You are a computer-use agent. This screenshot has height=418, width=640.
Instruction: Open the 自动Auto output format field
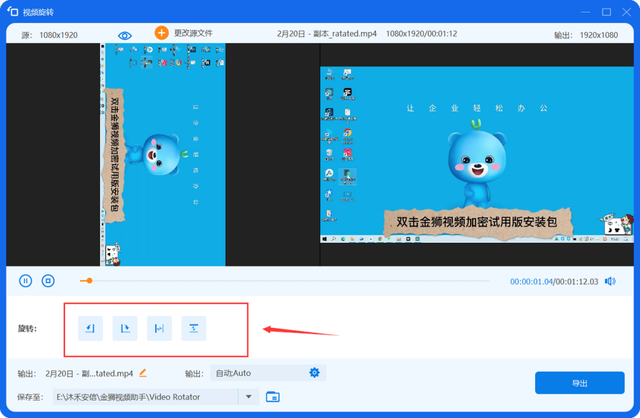[268, 373]
